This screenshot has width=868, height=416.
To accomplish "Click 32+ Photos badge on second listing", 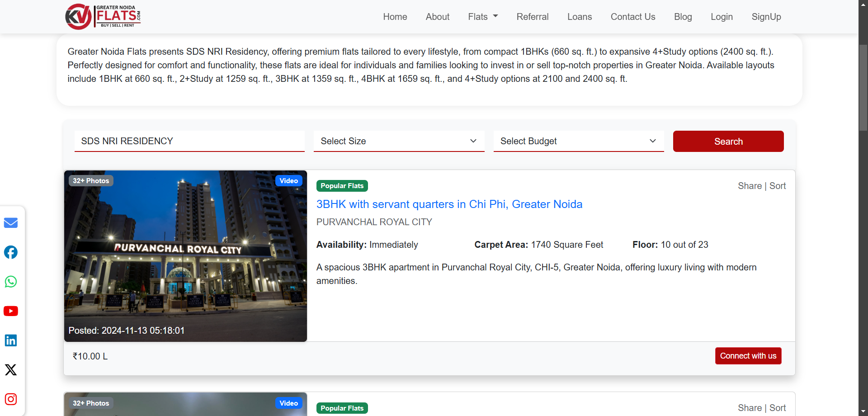I will pyautogui.click(x=91, y=403).
